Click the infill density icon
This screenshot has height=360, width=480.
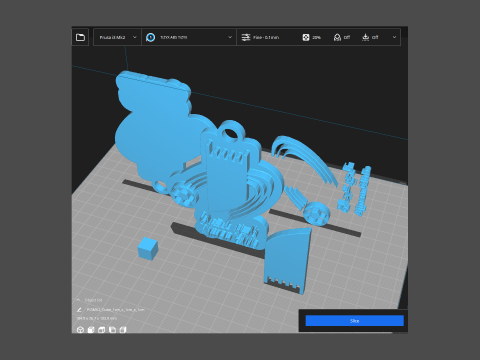[306, 37]
